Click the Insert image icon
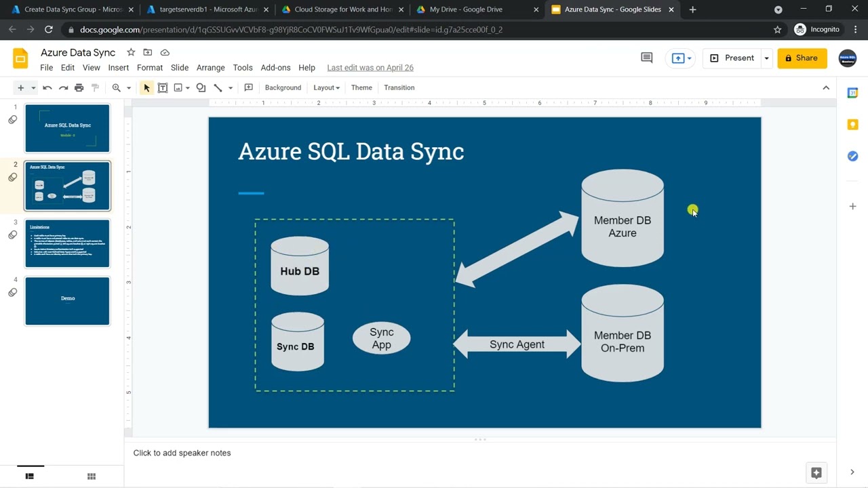This screenshot has height=488, width=868. (178, 87)
